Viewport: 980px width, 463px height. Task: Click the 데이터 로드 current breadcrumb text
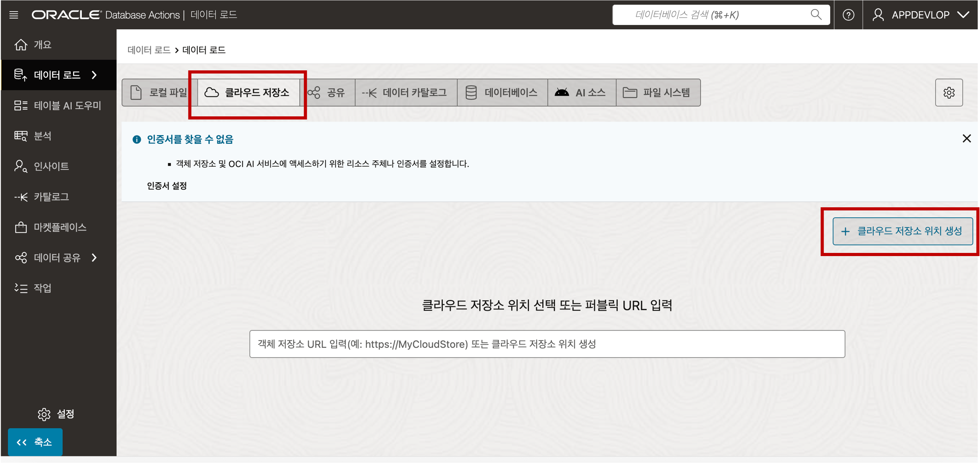(x=204, y=50)
